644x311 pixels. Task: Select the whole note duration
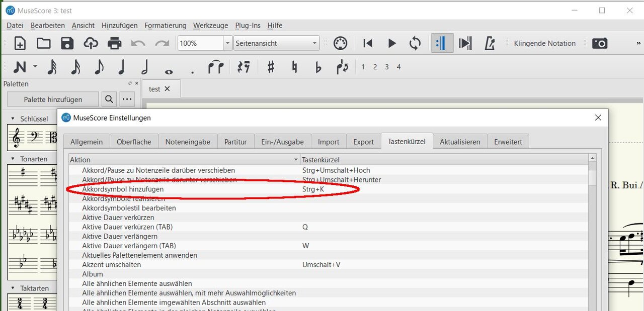[169, 71]
